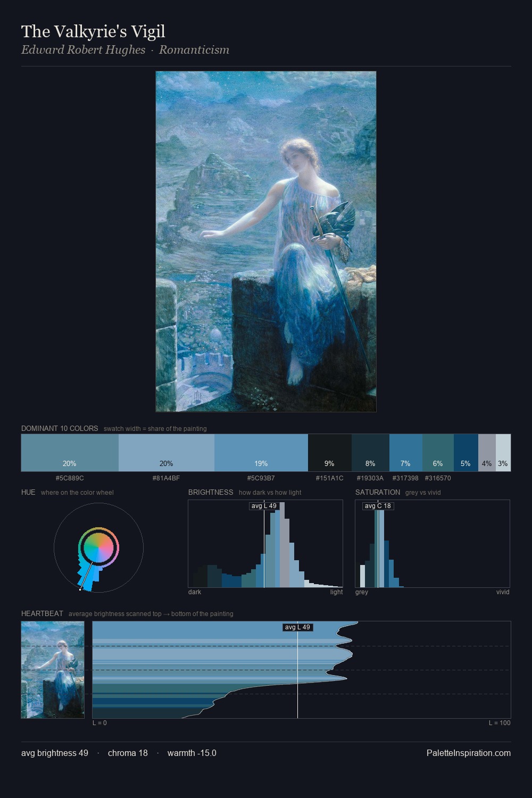The height and width of the screenshot is (798, 532).
Task: Click the 4% grey swatch
Action: [487, 453]
